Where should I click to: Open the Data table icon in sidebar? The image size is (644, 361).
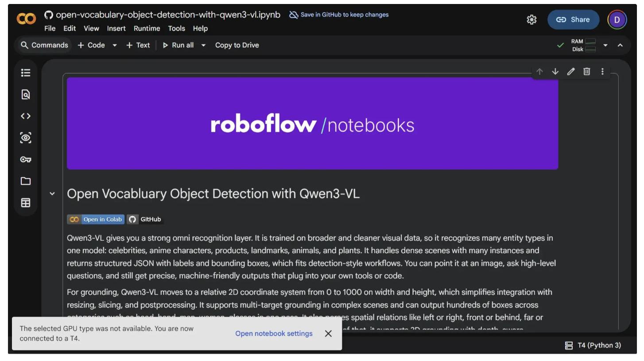click(26, 203)
